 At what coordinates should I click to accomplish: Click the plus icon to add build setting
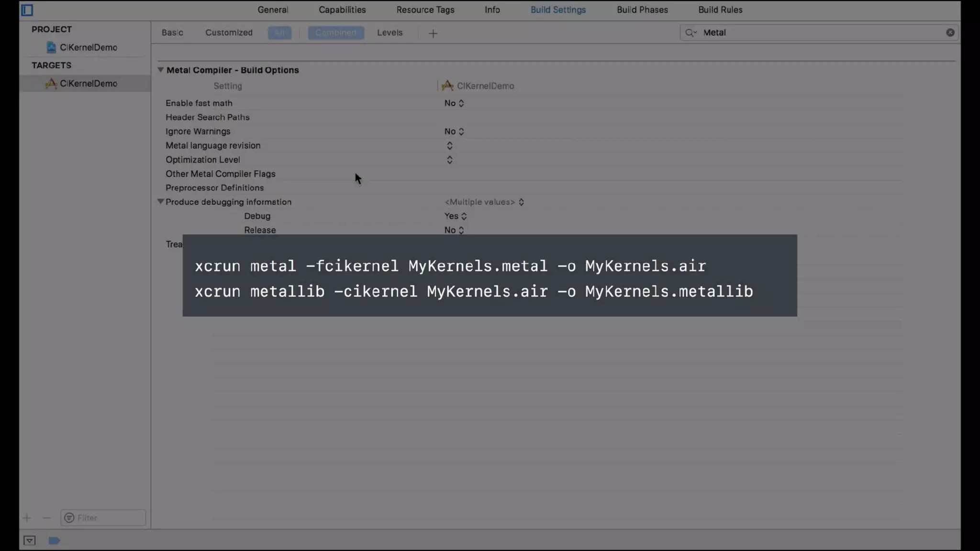click(433, 33)
